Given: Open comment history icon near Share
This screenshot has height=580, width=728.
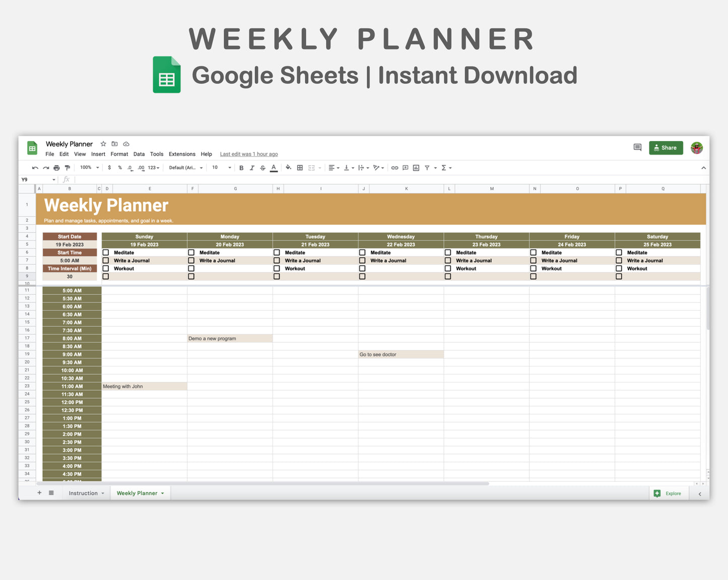Looking at the screenshot, I should click(637, 148).
